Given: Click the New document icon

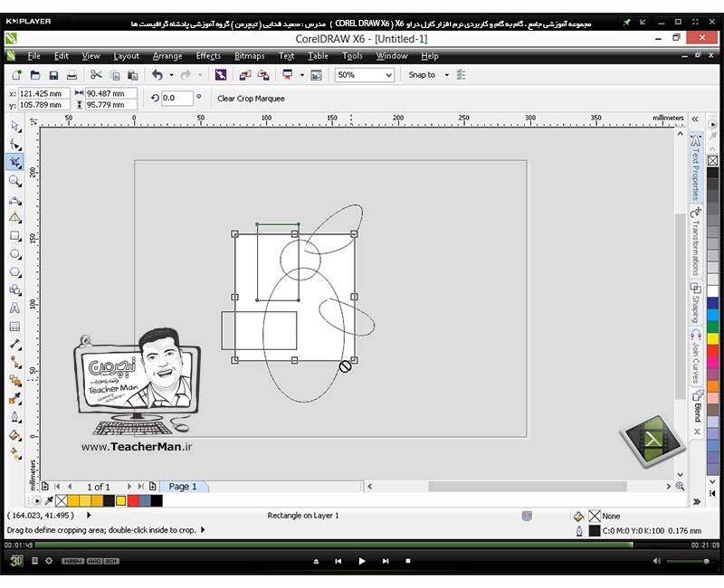Looking at the screenshot, I should coord(16,75).
